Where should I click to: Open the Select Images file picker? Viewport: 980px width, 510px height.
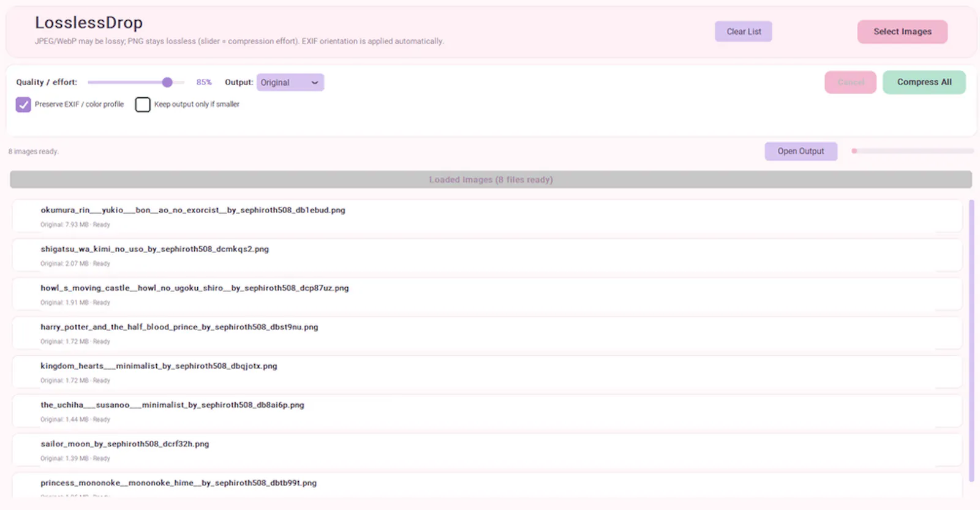click(902, 32)
